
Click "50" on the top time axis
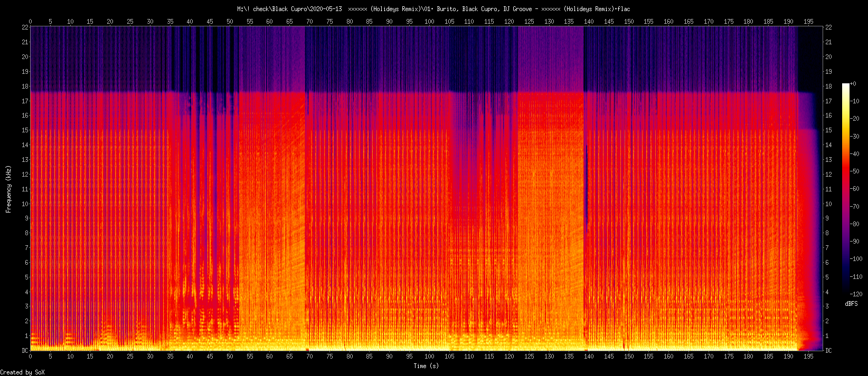pos(230,22)
